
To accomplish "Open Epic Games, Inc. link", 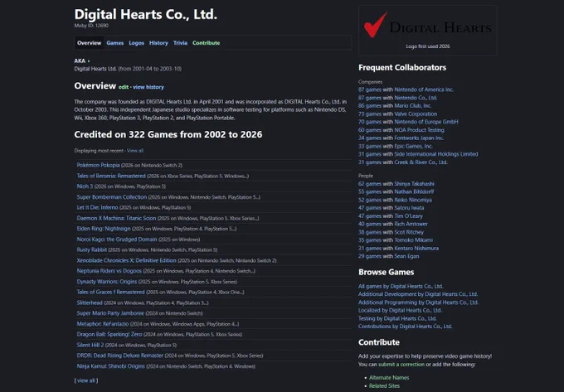I will 413,146.
